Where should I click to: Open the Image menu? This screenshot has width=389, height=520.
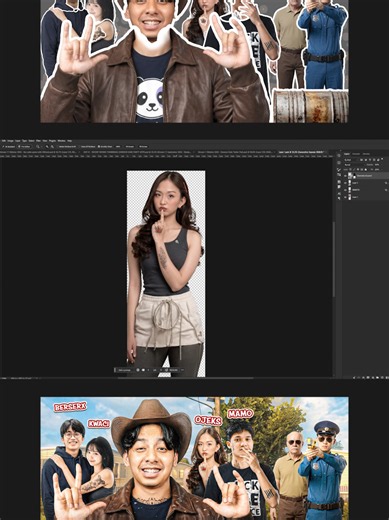click(x=10, y=141)
